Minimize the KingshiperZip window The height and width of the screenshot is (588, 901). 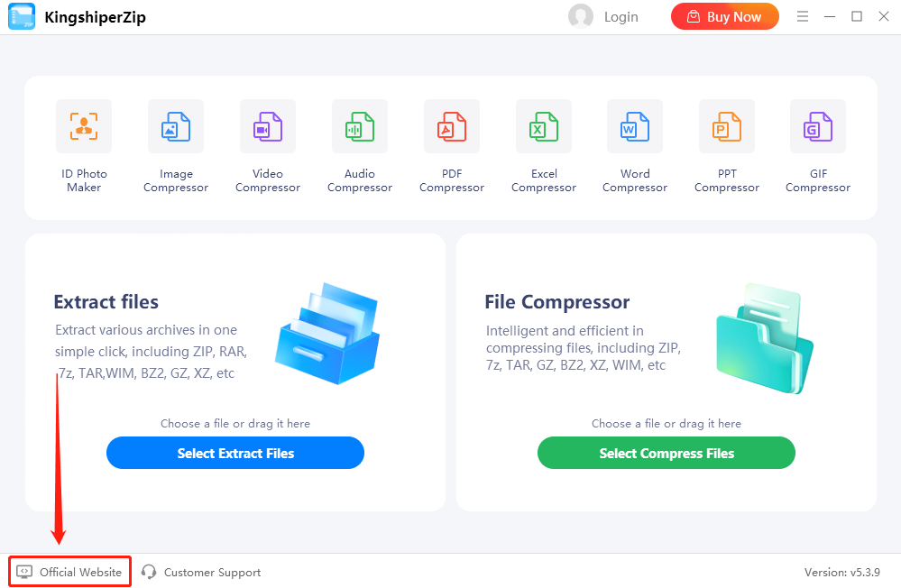point(830,16)
